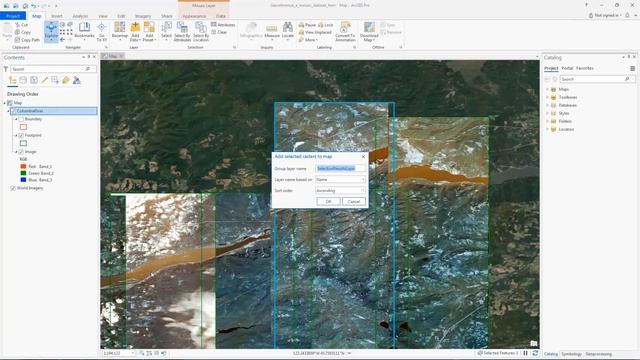The height and width of the screenshot is (360, 640).
Task: Switch to Symbology pane tab at bottom
Action: 571,354
